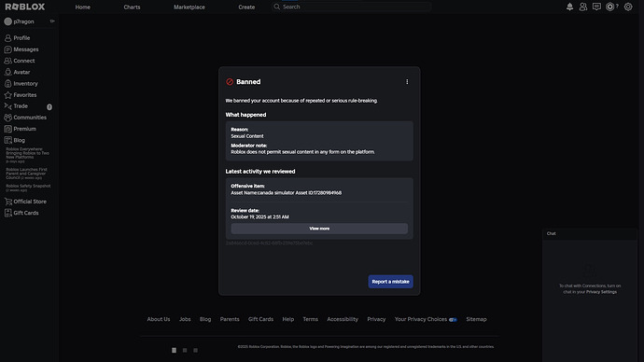This screenshot has width=644, height=362.
Task: Open the Robux hexagon icon
Action: pyautogui.click(x=609, y=7)
